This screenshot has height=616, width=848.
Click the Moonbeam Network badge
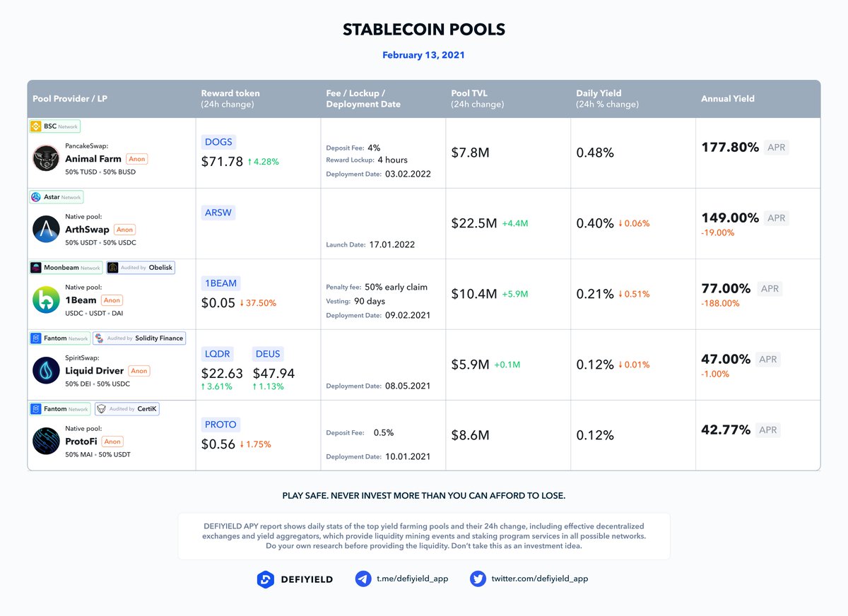point(66,268)
